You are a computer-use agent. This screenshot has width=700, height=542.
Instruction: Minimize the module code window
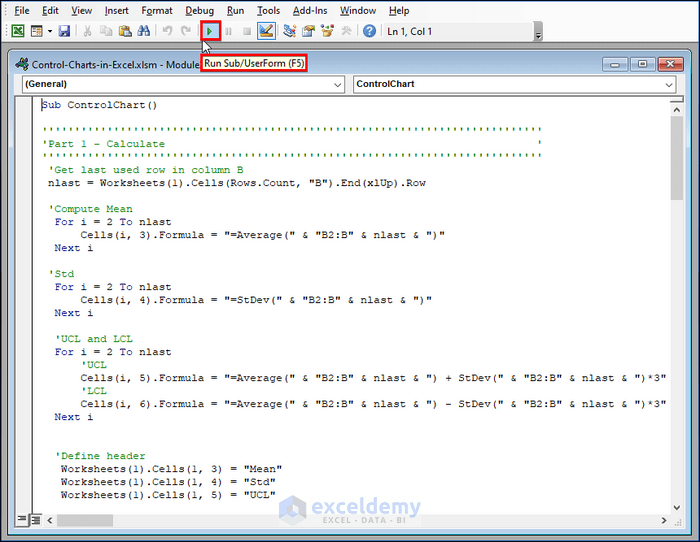tap(615, 65)
